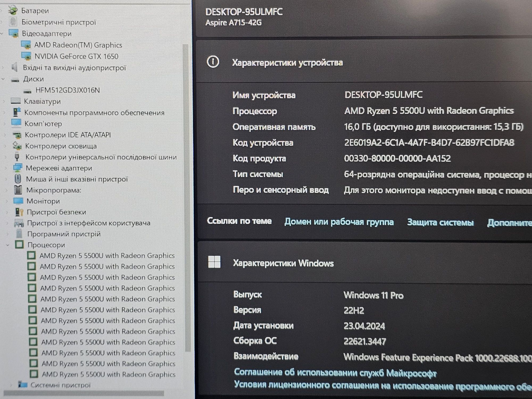This screenshot has height=399, width=532.
Task: Select the last AMD Ryzen 5 5500U processor entry
Action: click(109, 374)
